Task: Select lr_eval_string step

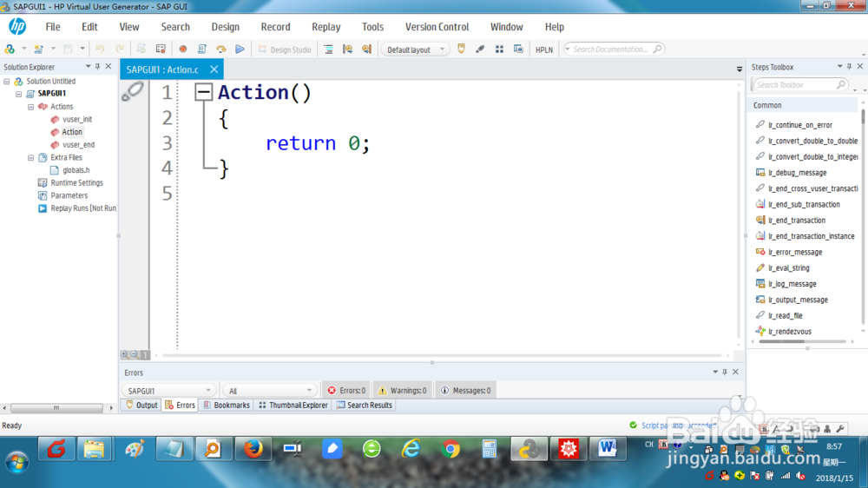Action: 788,268
